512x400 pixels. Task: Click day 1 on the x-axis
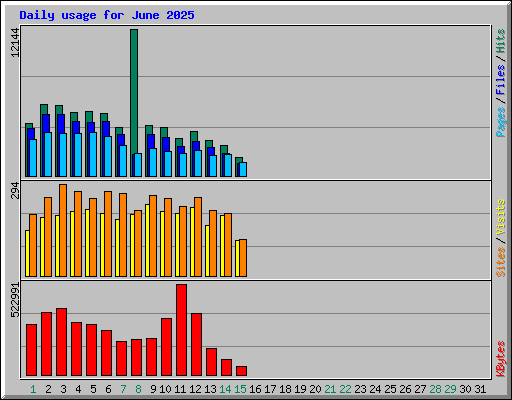[33, 389]
